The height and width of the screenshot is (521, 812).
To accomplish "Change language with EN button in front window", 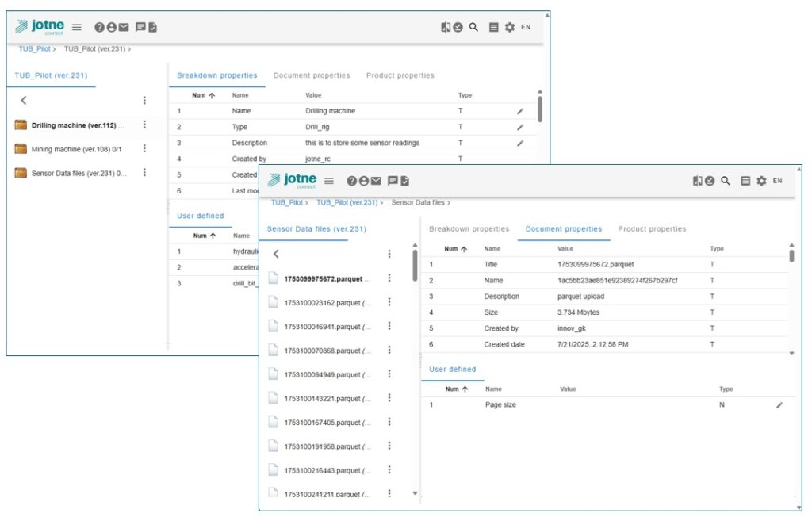I will [x=777, y=181].
